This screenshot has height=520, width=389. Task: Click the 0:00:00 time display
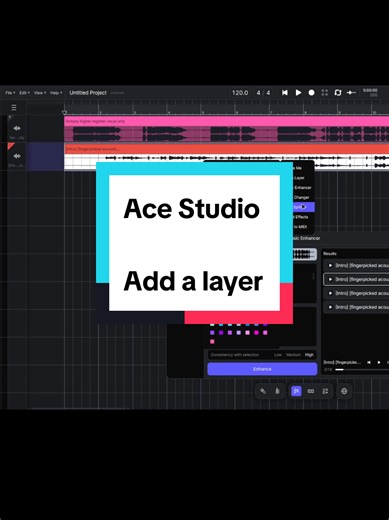click(x=370, y=90)
